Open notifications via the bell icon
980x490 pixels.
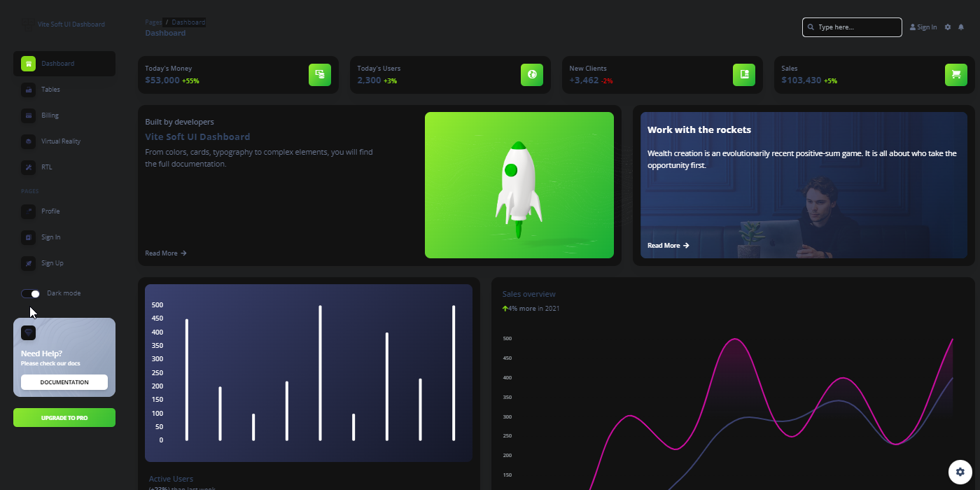960,27
